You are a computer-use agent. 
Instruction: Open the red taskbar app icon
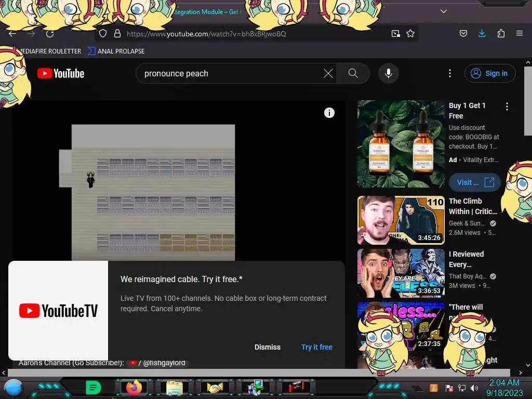pos(296,387)
